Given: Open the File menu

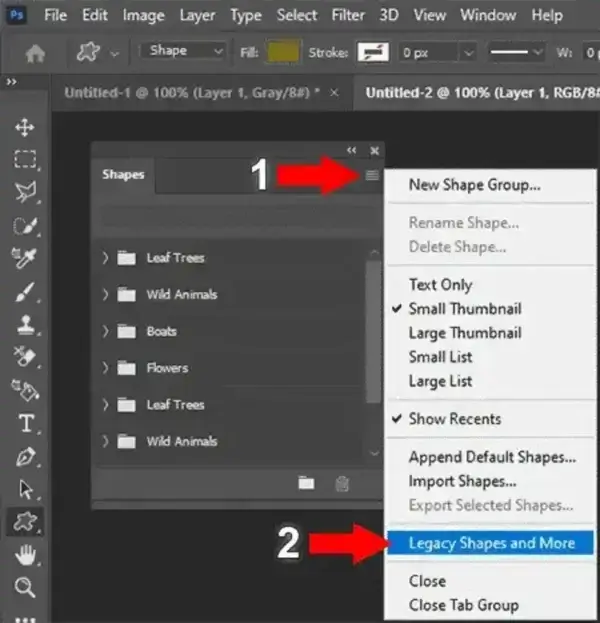Looking at the screenshot, I should click(x=55, y=15).
